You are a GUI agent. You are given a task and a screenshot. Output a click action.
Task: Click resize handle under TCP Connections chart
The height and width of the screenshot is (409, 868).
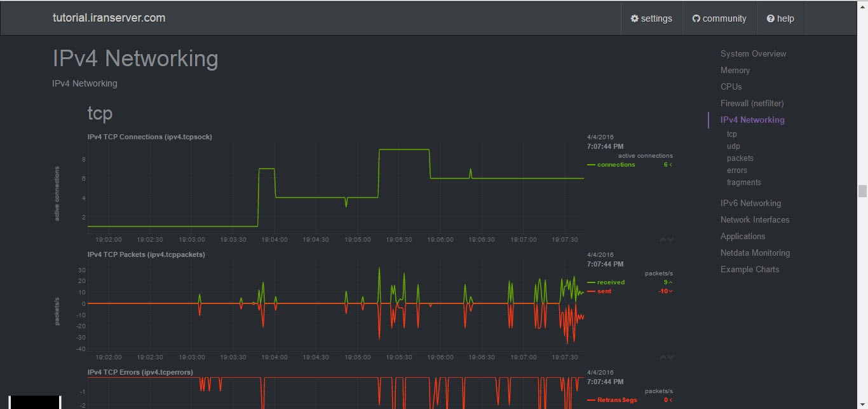(x=667, y=240)
